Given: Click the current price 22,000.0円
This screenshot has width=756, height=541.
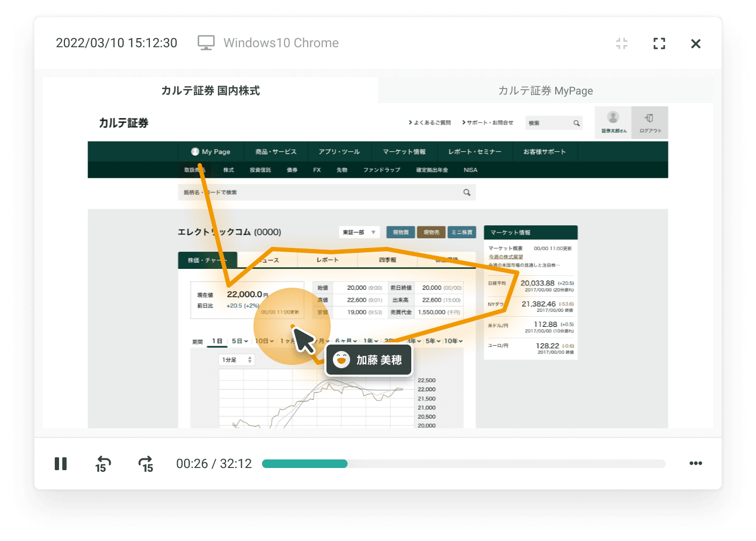Looking at the screenshot, I should coord(247,294).
